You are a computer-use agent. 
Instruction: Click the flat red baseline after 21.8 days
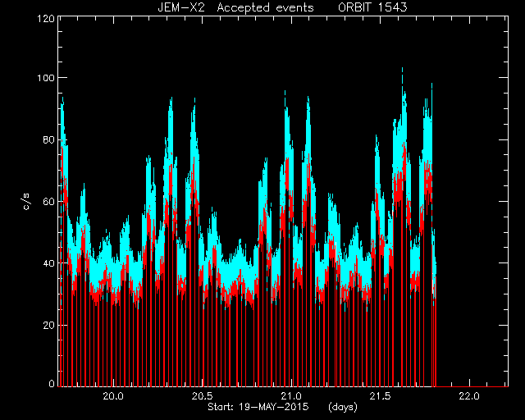tap(472, 386)
